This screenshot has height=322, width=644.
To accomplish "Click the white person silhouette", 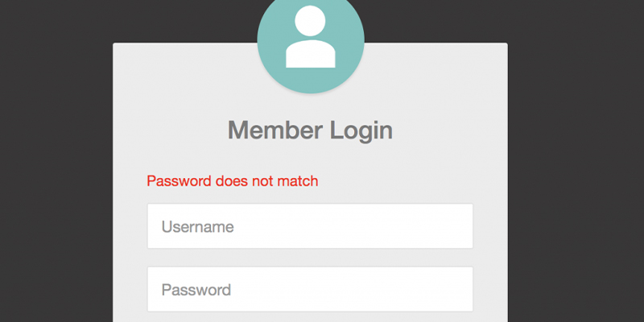I will [x=310, y=42].
